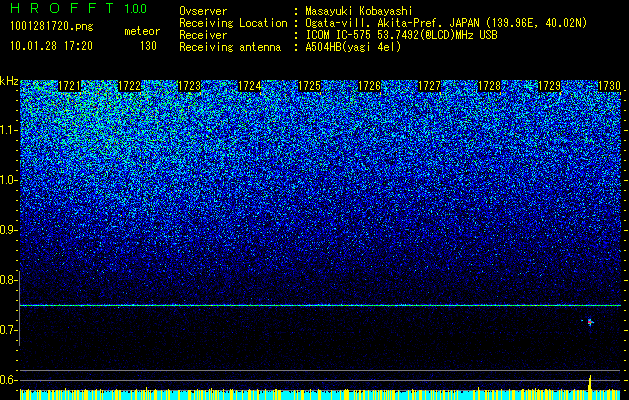629x400 pixels.
Task: Click the 1729 time marker
Action: coord(549,86)
